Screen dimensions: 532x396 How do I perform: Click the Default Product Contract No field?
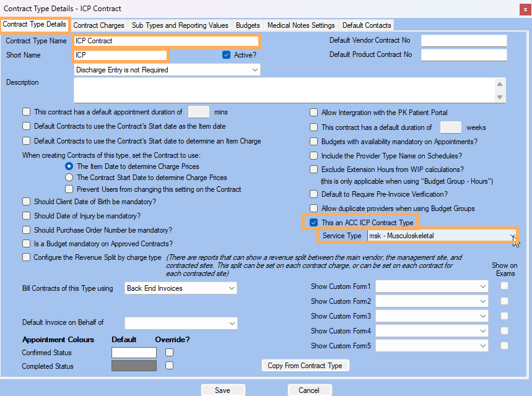pyautogui.click(x=464, y=54)
